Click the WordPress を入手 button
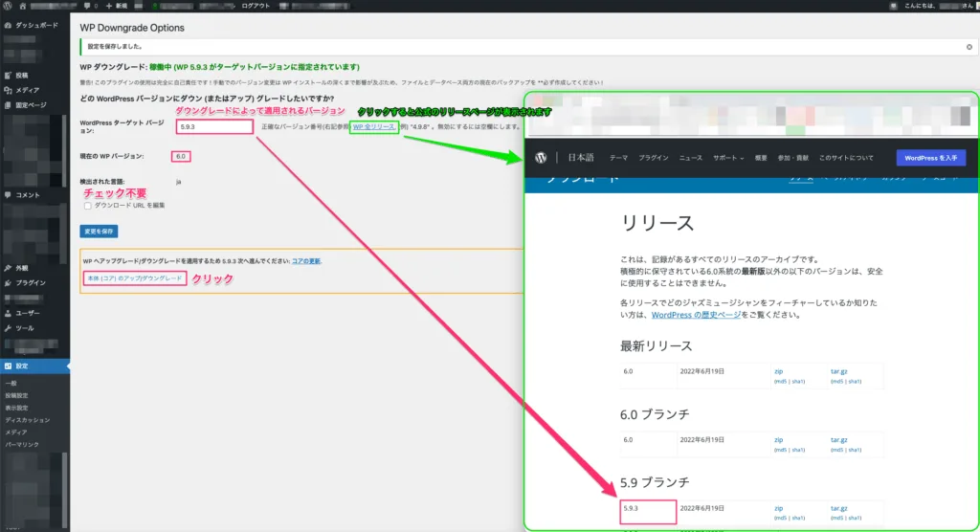980x532 pixels. (x=930, y=158)
